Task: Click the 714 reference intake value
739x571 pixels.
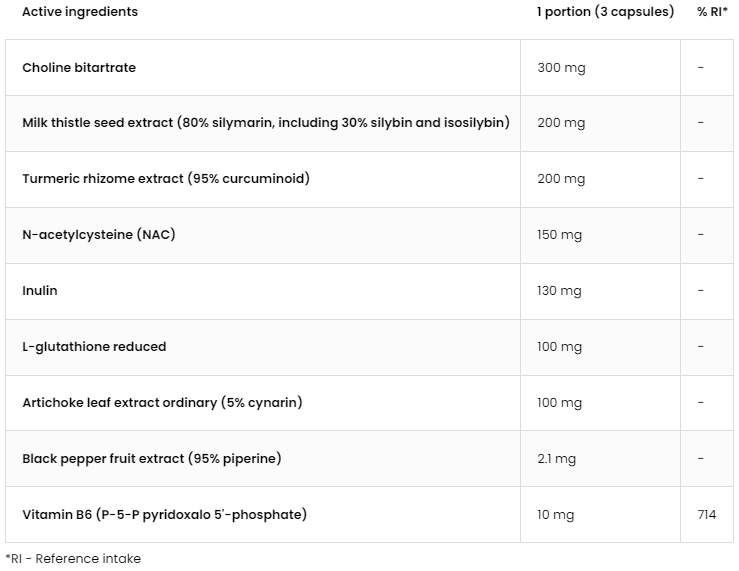Action: click(x=707, y=514)
